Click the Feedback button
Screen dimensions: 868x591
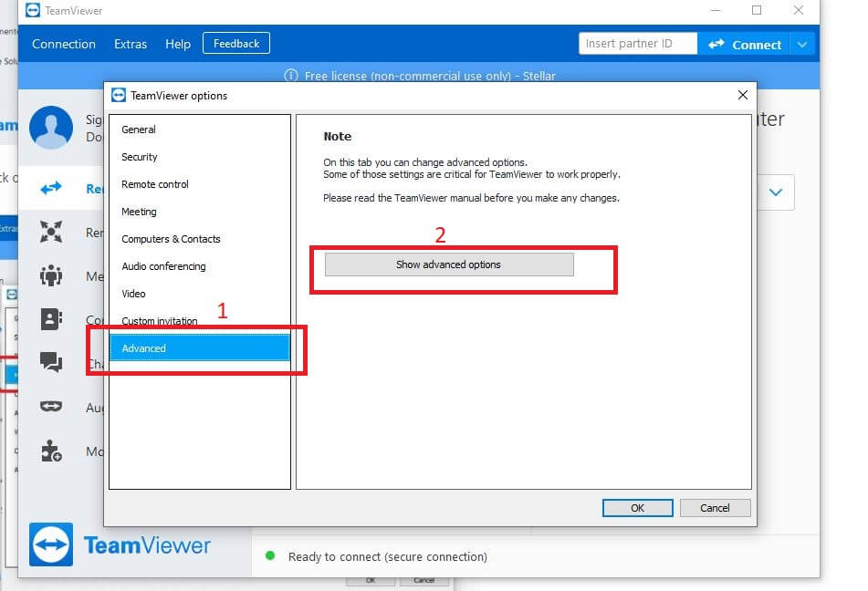click(x=236, y=43)
